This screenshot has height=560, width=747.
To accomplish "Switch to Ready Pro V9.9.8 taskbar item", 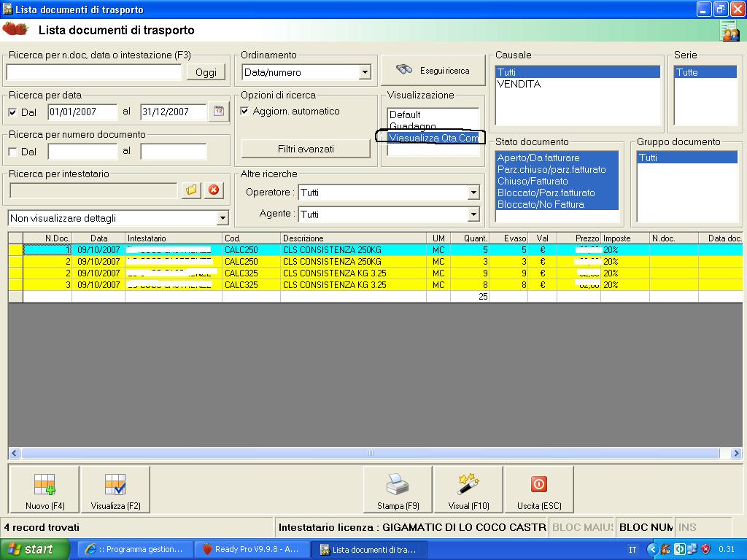I will pyautogui.click(x=252, y=549).
